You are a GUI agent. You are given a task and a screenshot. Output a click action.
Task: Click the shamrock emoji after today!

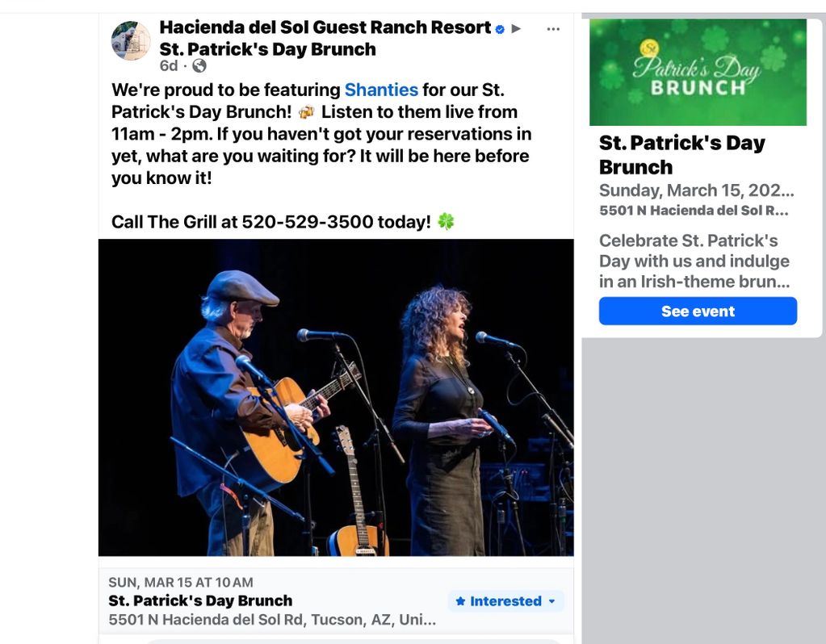(446, 222)
